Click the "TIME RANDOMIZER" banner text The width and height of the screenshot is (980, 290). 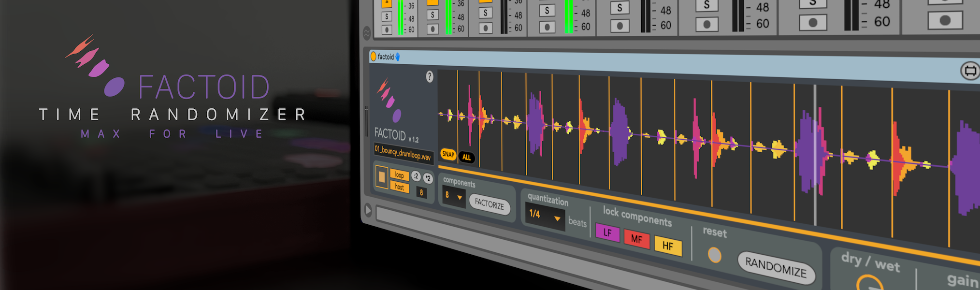tap(173, 115)
